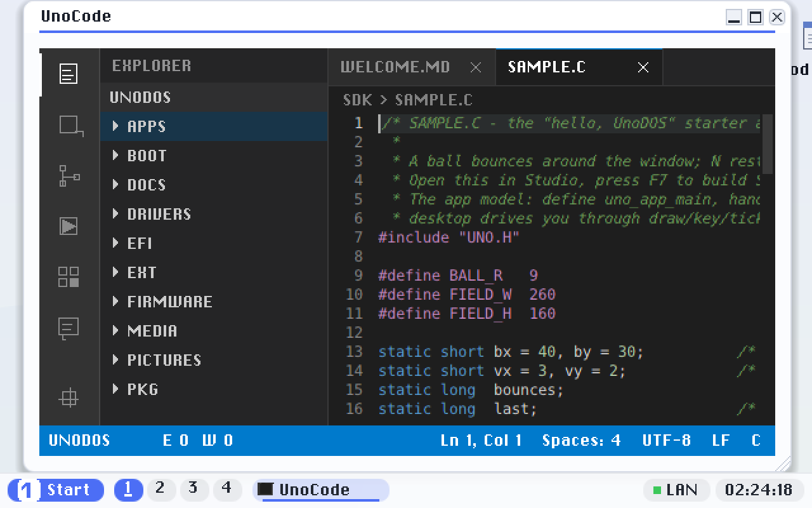
Task: Close the WELCOME.MD tab
Action: pyautogui.click(x=476, y=67)
